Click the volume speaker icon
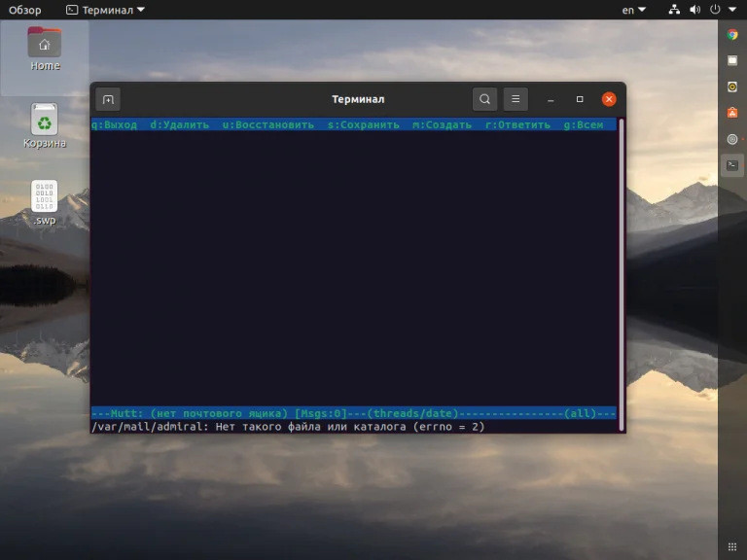Screen dimensions: 747x560 point(695,10)
